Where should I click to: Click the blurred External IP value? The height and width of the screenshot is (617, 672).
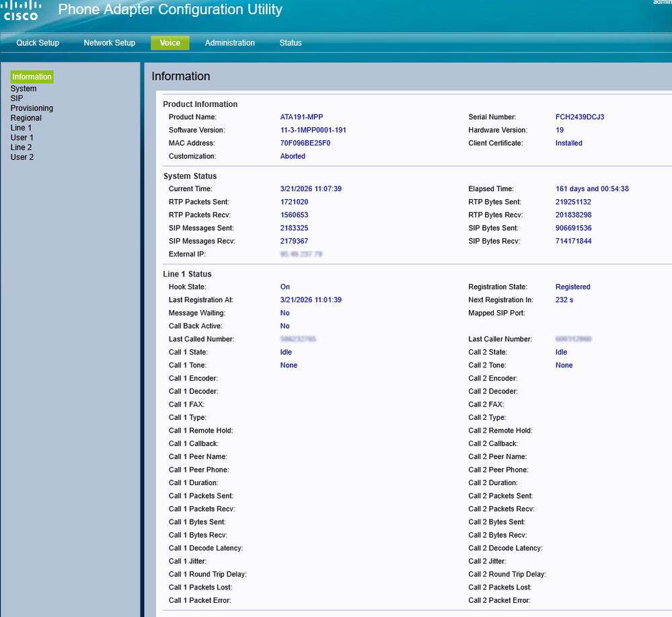point(301,254)
